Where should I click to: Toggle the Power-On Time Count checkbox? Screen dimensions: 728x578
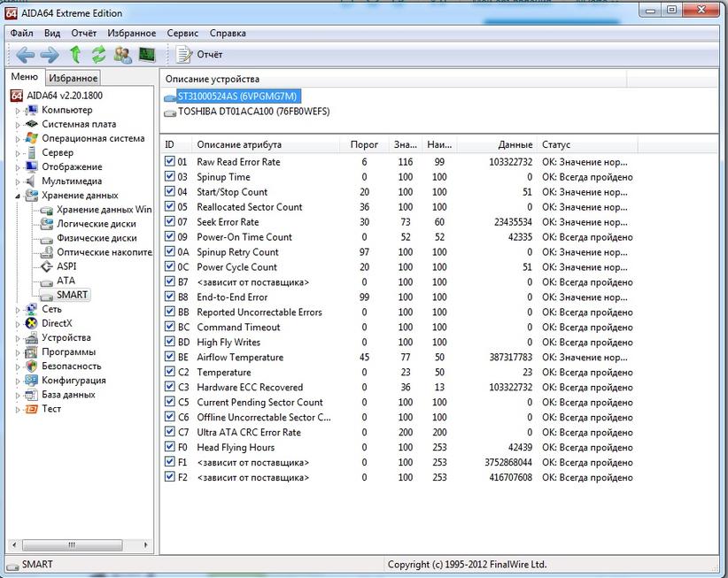tap(169, 236)
